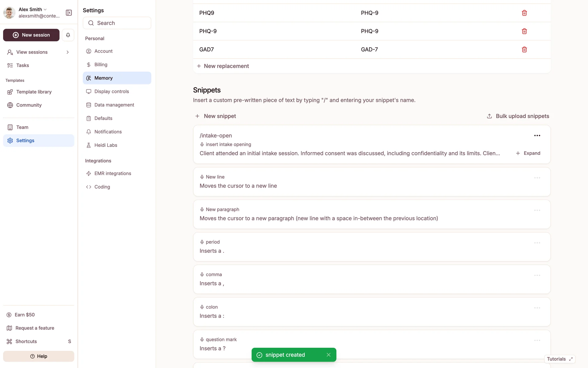This screenshot has height=368, width=588.
Task: Dismiss the snippet created toast
Action: click(328, 355)
